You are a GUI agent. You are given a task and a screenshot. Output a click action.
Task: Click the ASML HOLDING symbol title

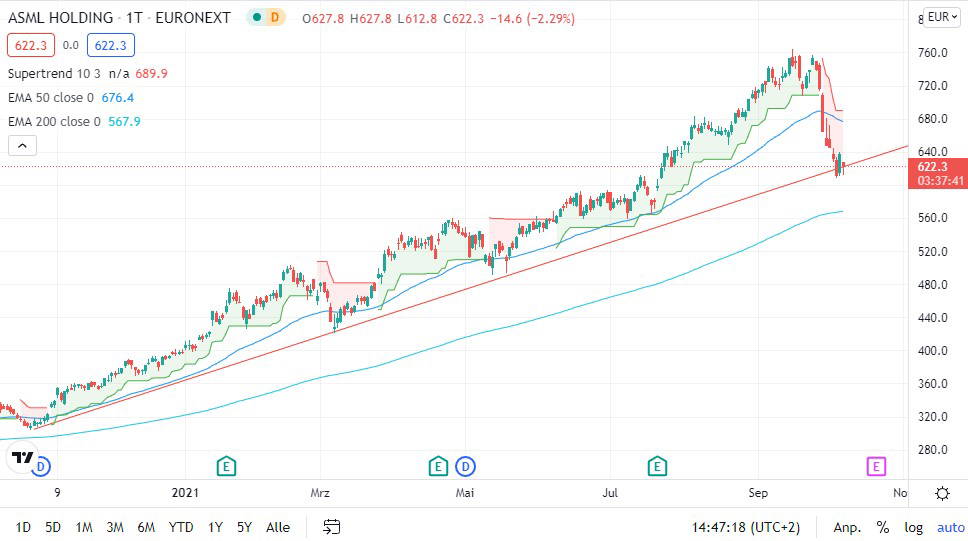point(60,18)
